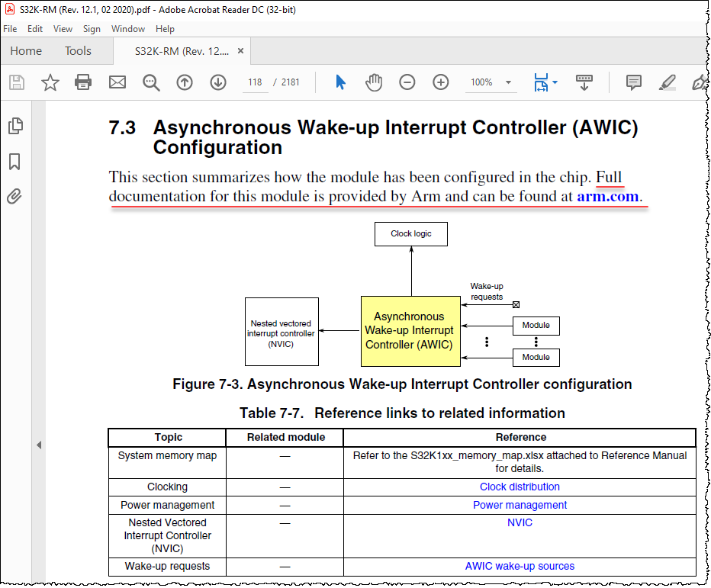Screen dimensions: 711x588
Task: Go to next page arrow
Action: tap(218, 82)
